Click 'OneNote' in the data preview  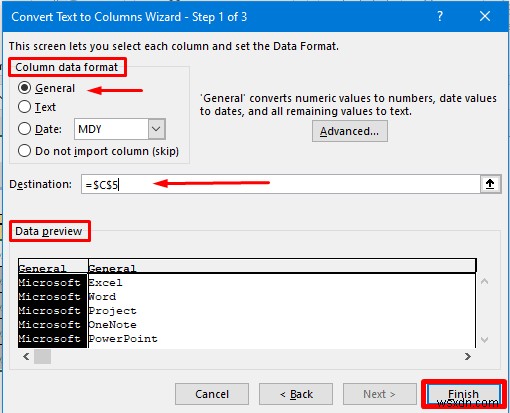[x=113, y=325]
